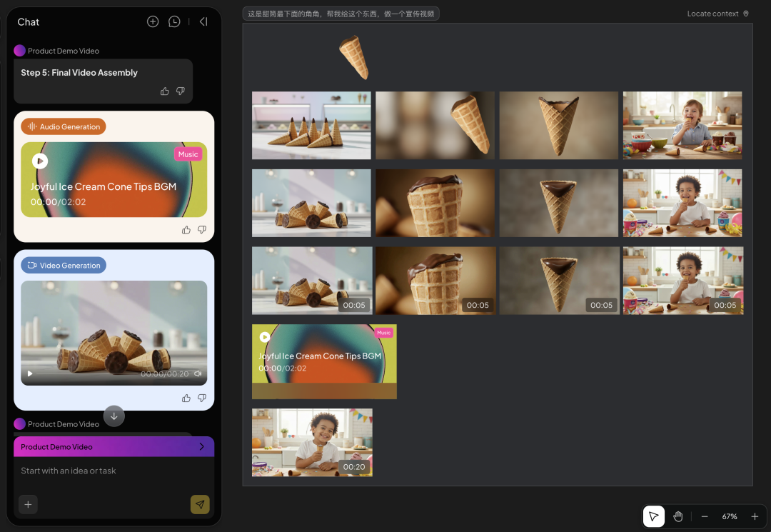Focus the 'Start with an idea or task' input
Screen dimensions: 771x532
point(114,471)
